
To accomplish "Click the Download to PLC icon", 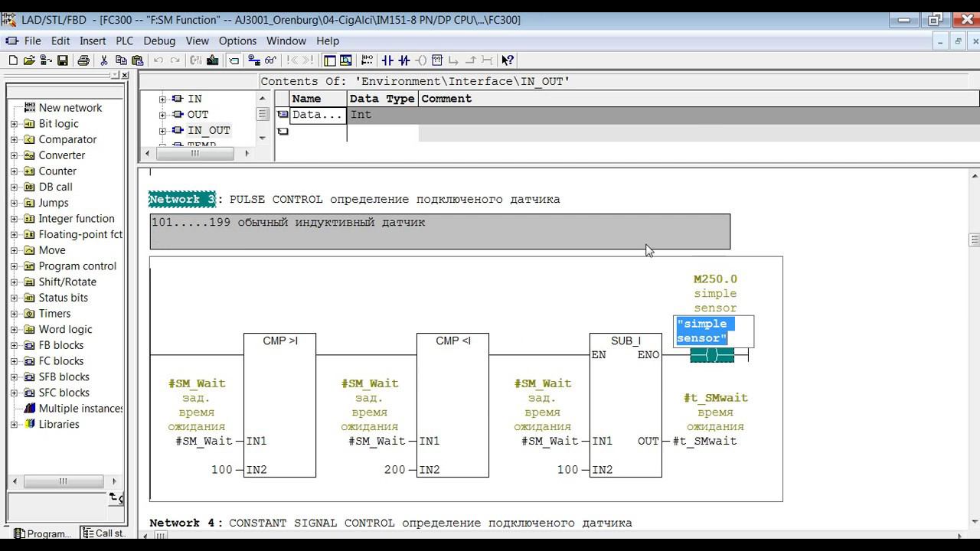I will click(212, 60).
